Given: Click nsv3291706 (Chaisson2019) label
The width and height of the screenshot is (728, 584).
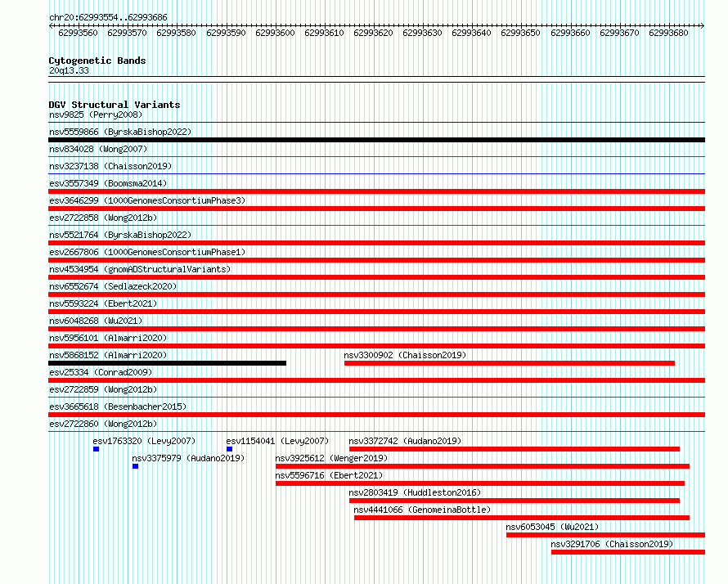Looking at the screenshot, I should (612, 544).
